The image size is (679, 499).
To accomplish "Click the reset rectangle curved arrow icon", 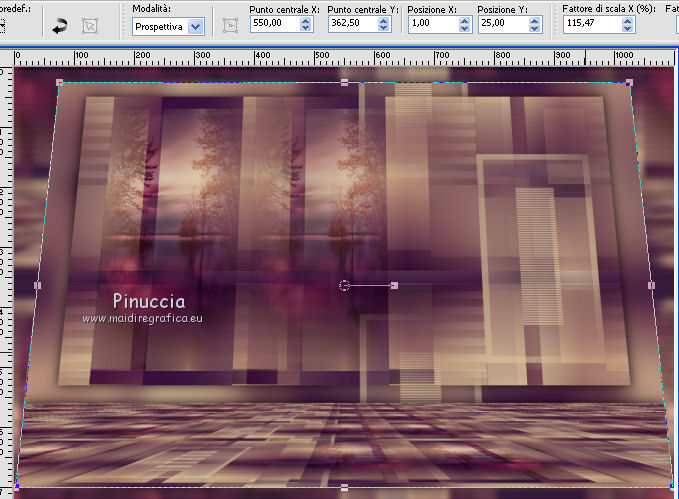I will point(59,26).
